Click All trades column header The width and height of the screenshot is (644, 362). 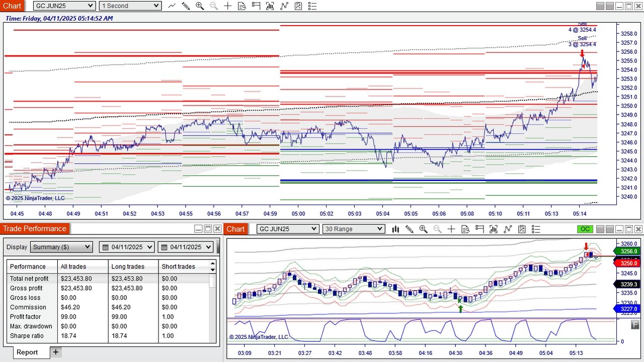pyautogui.click(x=83, y=266)
